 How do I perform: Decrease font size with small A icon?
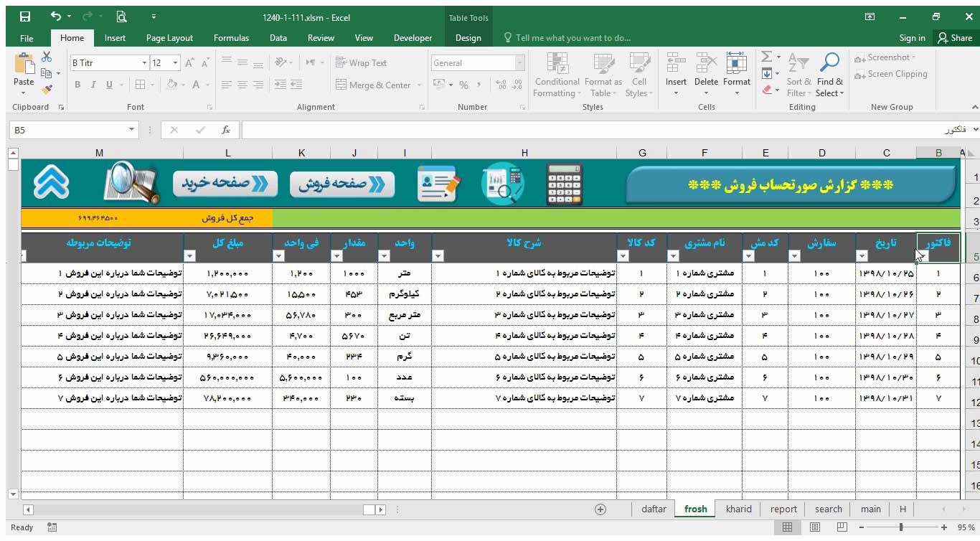coord(204,63)
